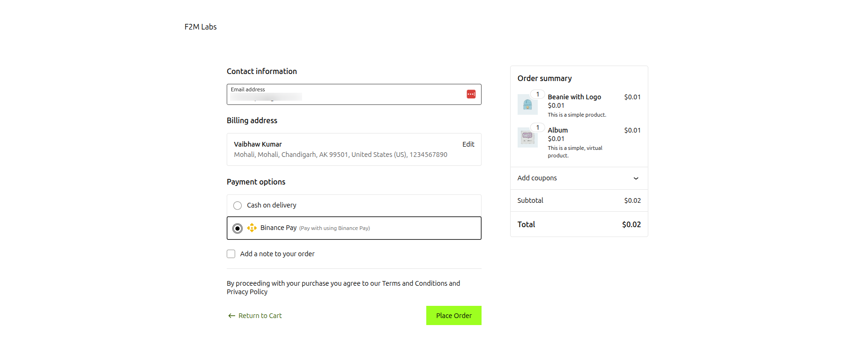Click the Terms and Conditions agreement text
This screenshot has width=868, height=363.
414,283
